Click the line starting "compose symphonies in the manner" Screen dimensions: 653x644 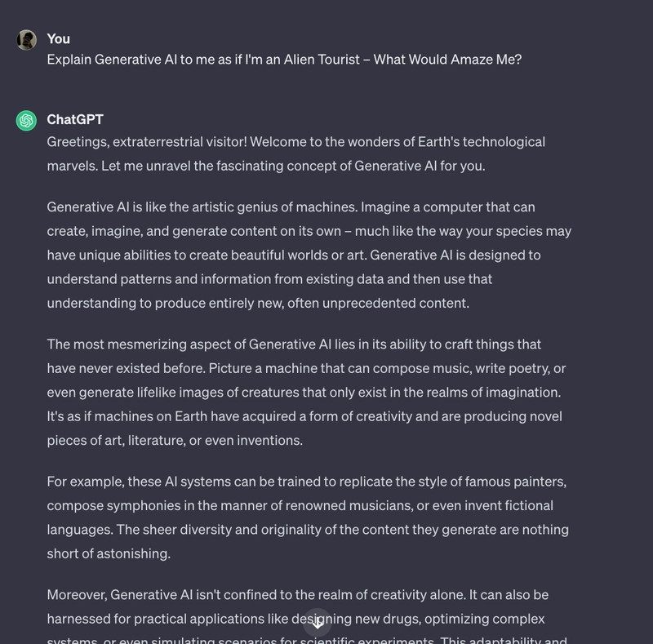pos(300,506)
